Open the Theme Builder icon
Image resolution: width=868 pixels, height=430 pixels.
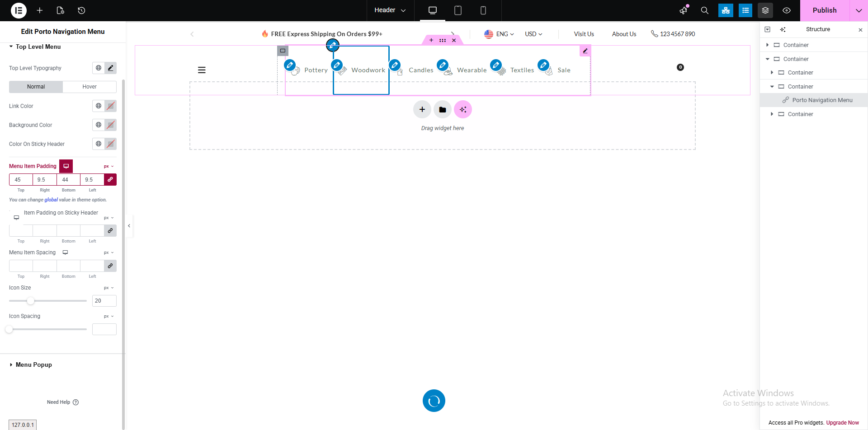pos(726,10)
